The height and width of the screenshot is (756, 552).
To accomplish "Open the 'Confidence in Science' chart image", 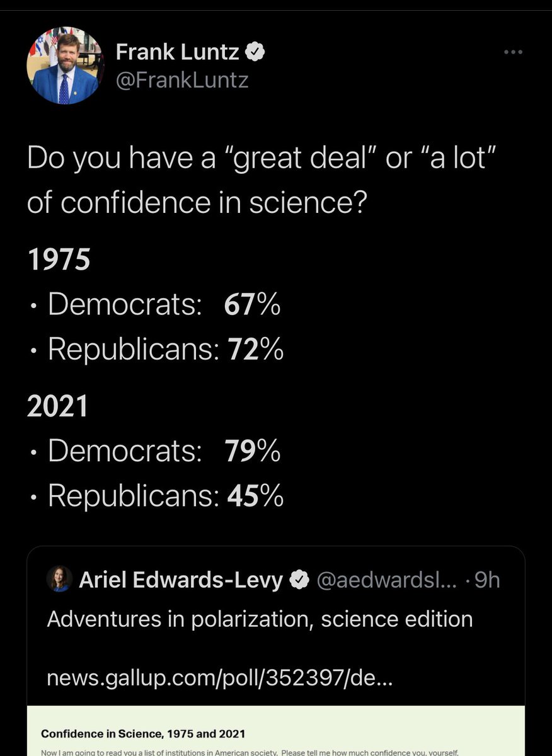I will [x=275, y=733].
